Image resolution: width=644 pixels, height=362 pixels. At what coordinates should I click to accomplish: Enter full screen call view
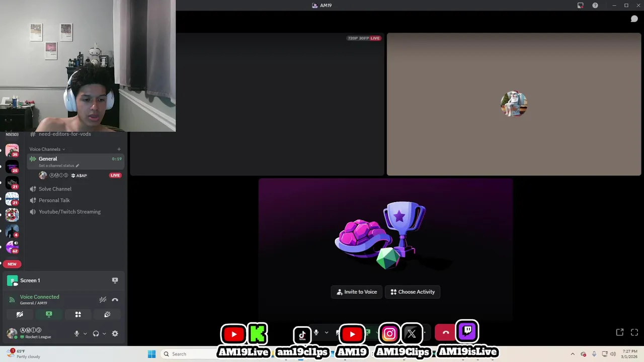pyautogui.click(x=634, y=332)
